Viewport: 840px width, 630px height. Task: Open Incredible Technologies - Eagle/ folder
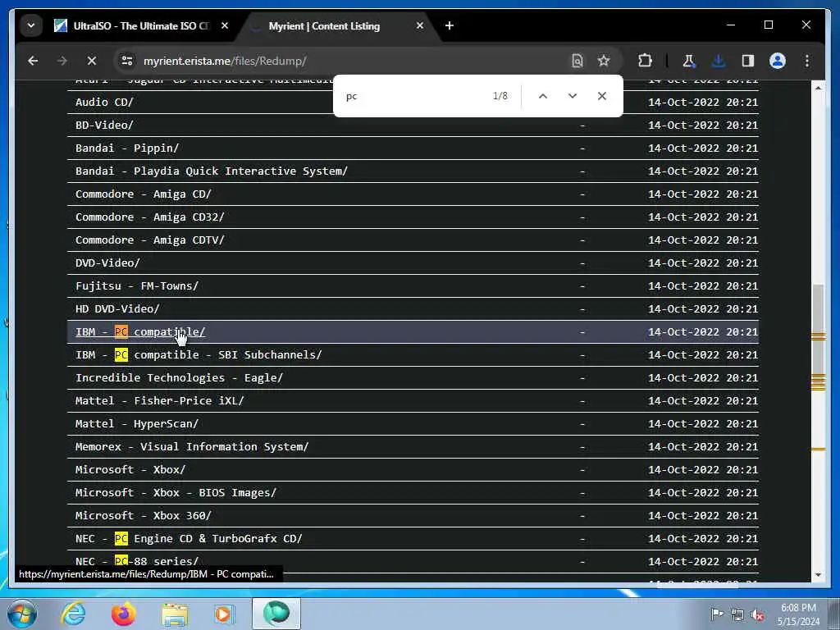pyautogui.click(x=180, y=377)
